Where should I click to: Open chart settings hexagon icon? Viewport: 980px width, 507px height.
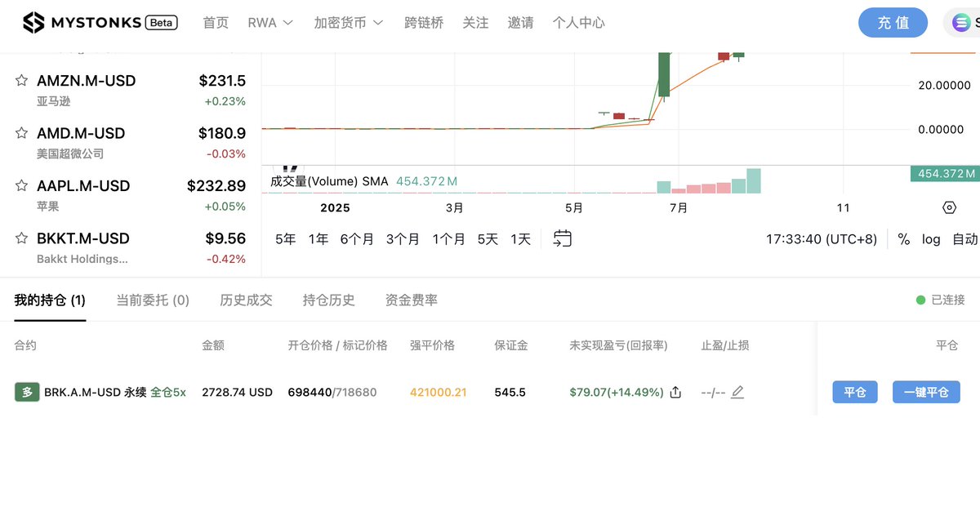pyautogui.click(x=949, y=207)
